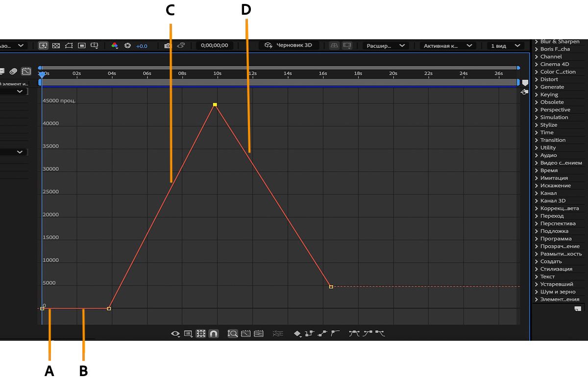588x380 pixels.
Task: Toggle the transform box for selected keyframes
Action: [201, 333]
